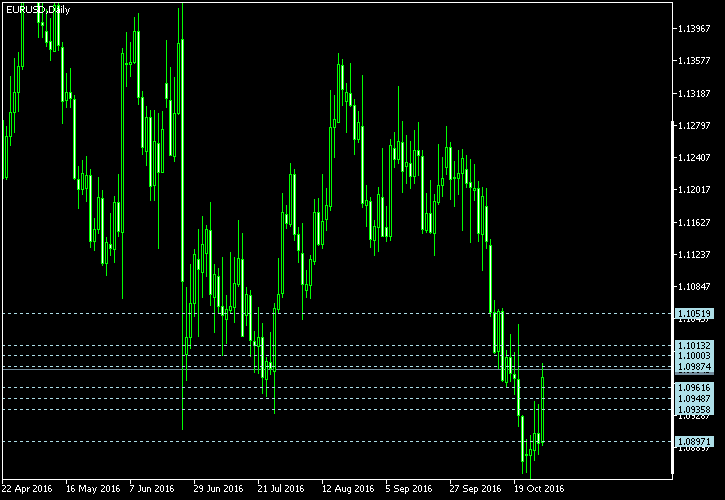This screenshot has width=725, height=500.
Task: Click the 29 Jun 2016 date label
Action: coord(218,488)
